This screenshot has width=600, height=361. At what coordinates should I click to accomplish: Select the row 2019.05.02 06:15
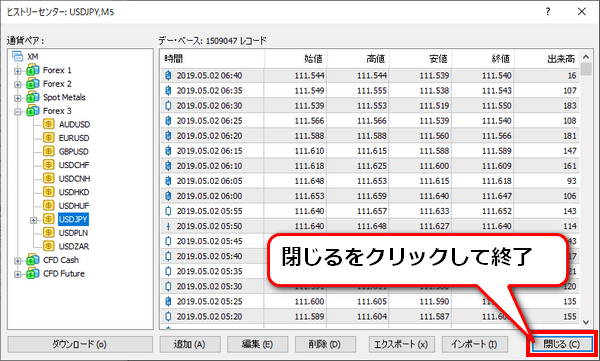click(x=370, y=151)
